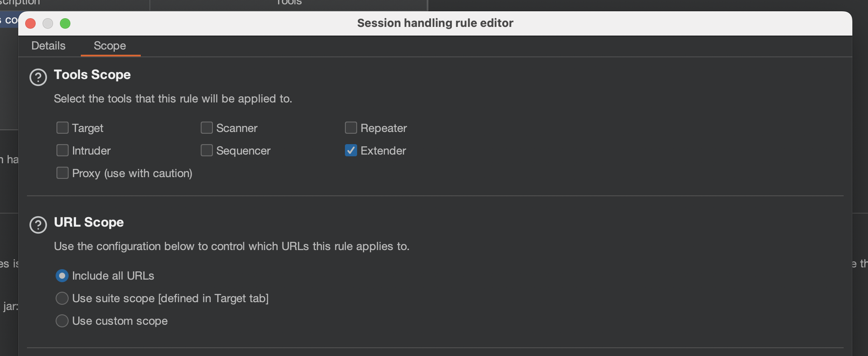Image resolution: width=868 pixels, height=356 pixels.
Task: Choose Use suite scope radio button
Action: pos(62,298)
